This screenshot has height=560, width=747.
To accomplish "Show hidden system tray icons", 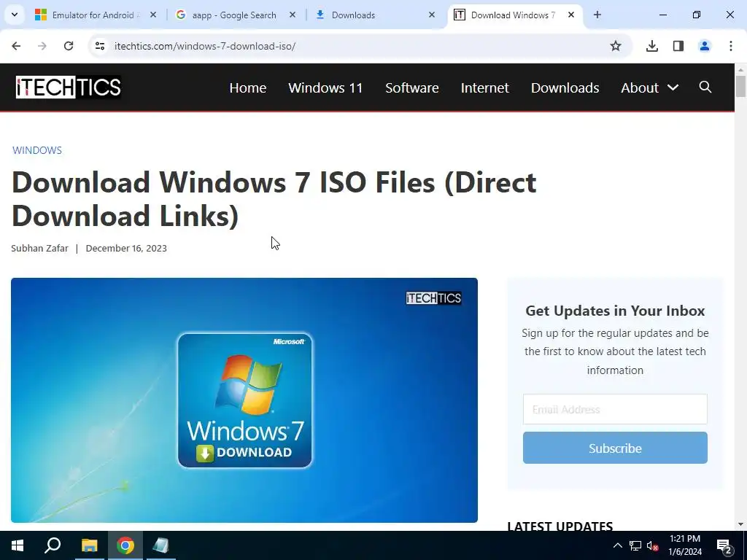I will pos(617,545).
